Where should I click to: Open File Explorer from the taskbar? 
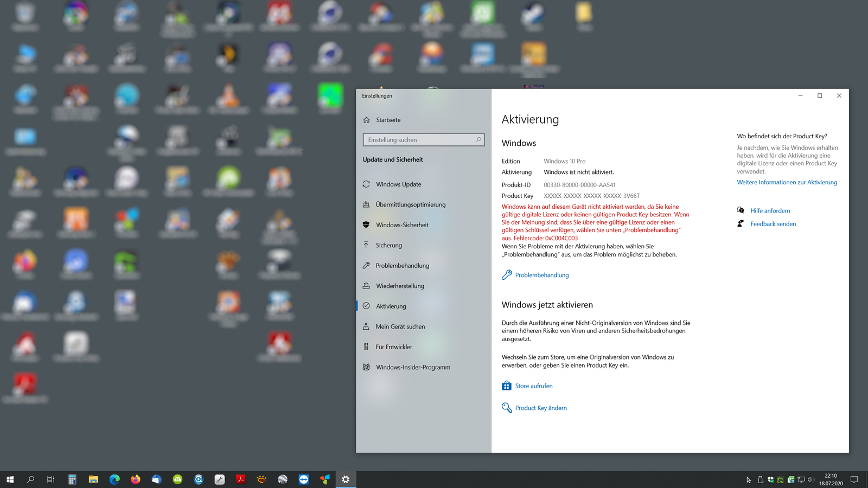point(93,479)
